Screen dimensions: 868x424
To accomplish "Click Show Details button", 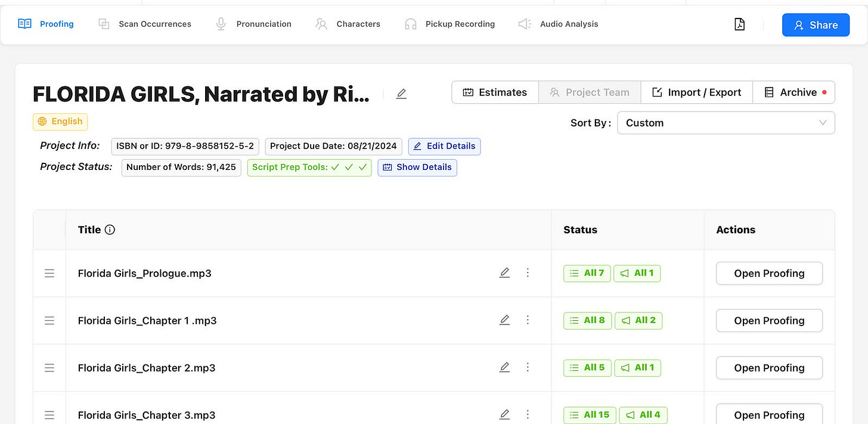I will pos(417,168).
